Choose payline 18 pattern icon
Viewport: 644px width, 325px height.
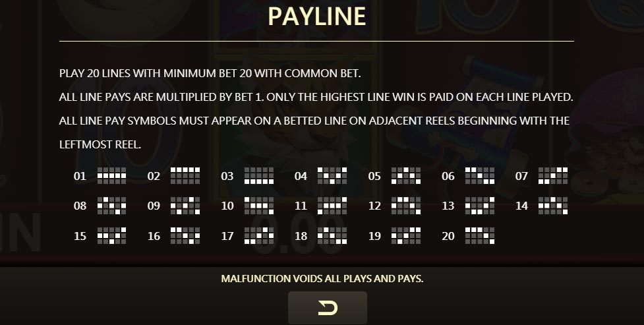coord(332,236)
